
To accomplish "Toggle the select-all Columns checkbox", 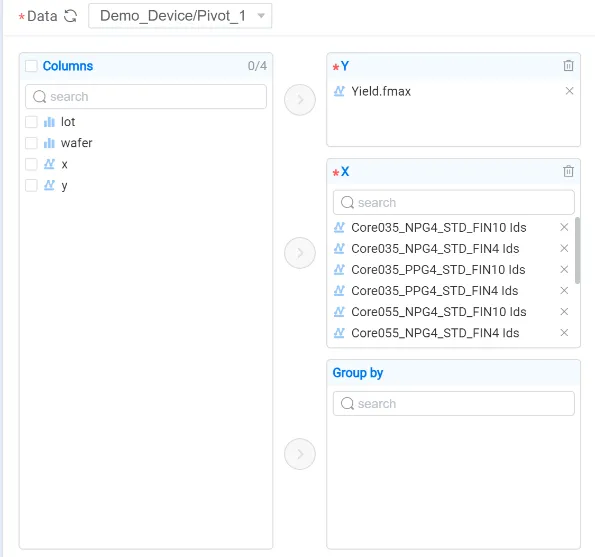I will 31,66.
